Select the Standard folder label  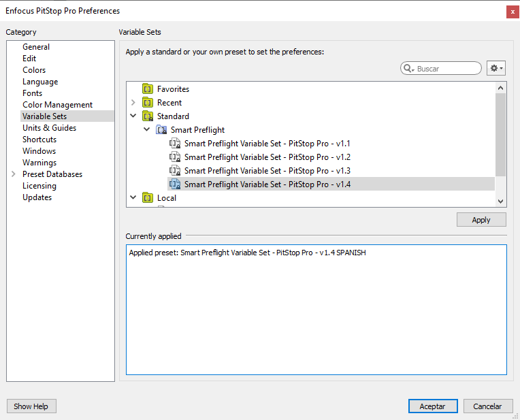(x=173, y=116)
